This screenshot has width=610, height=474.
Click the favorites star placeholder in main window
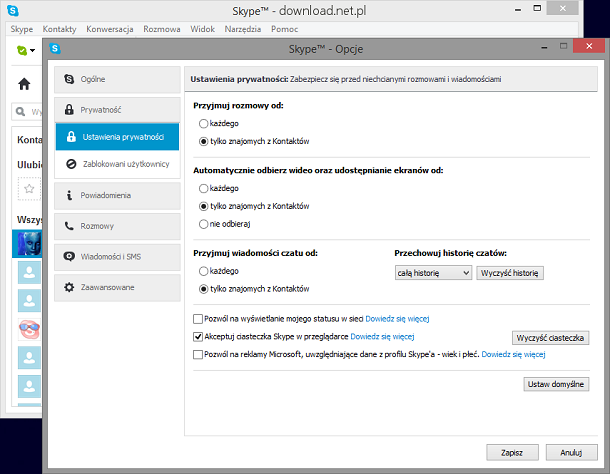(x=29, y=189)
